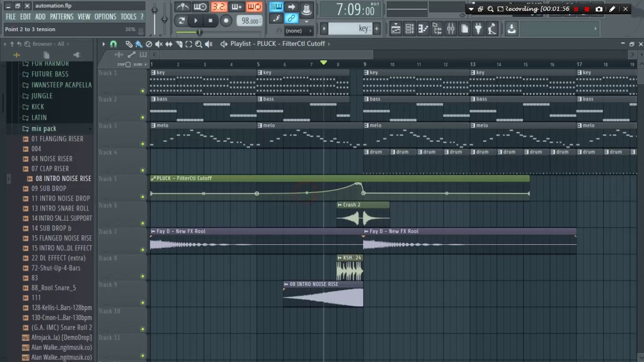This screenshot has height=362, width=644.
Task: Select the Playback tool in playlist toolbar
Action: (209, 44)
